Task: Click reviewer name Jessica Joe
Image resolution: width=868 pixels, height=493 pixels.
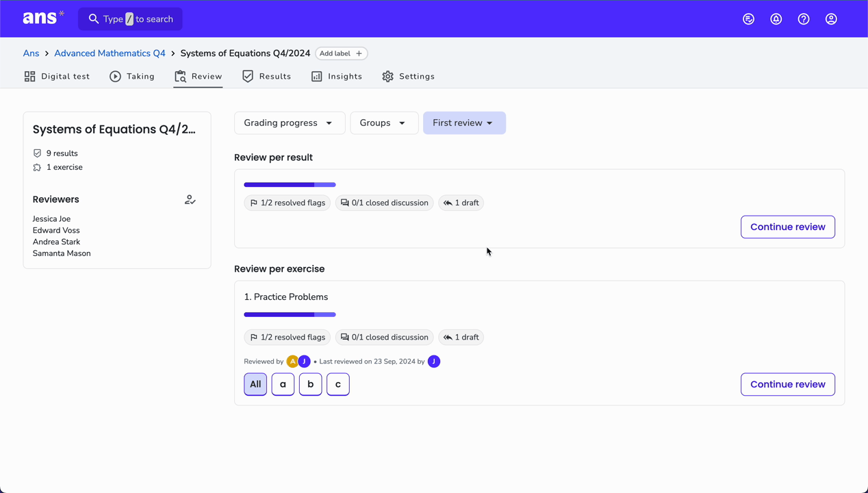Action: 51,219
